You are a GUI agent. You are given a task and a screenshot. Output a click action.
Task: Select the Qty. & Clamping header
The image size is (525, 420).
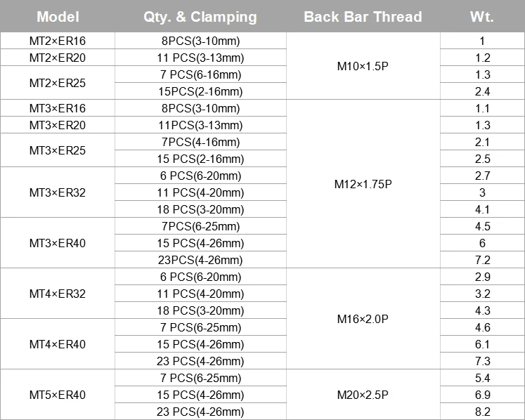pos(200,17)
